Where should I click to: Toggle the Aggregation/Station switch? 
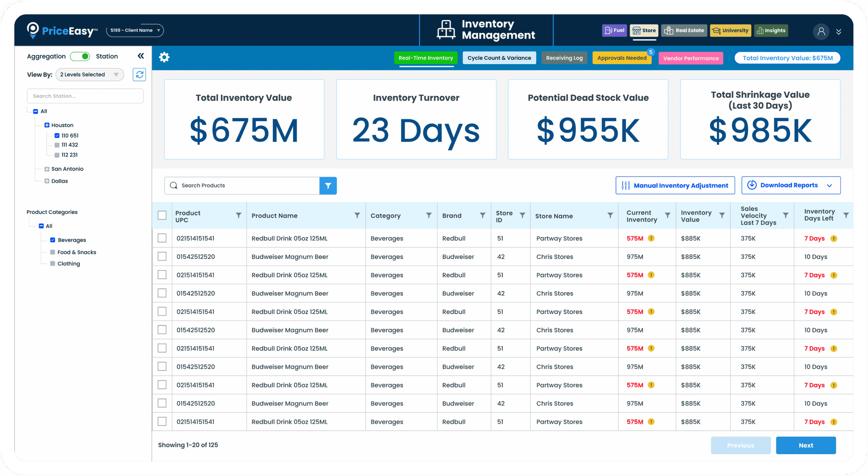(x=80, y=56)
